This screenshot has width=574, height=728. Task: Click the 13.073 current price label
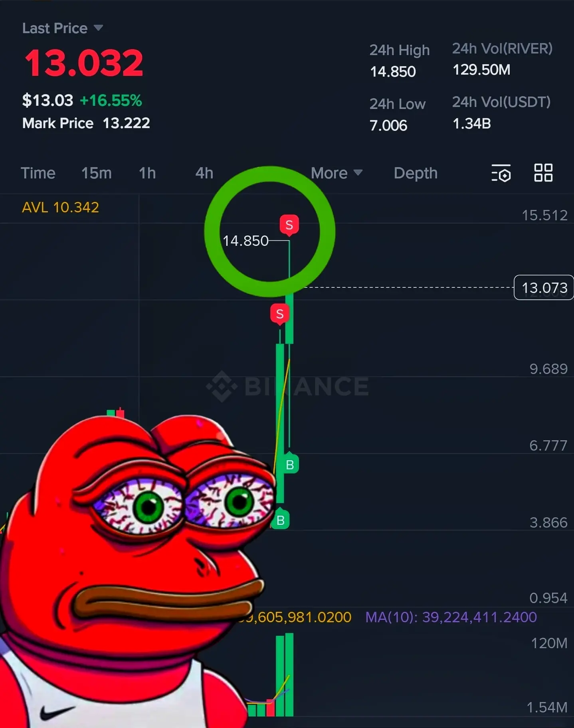[x=544, y=287]
